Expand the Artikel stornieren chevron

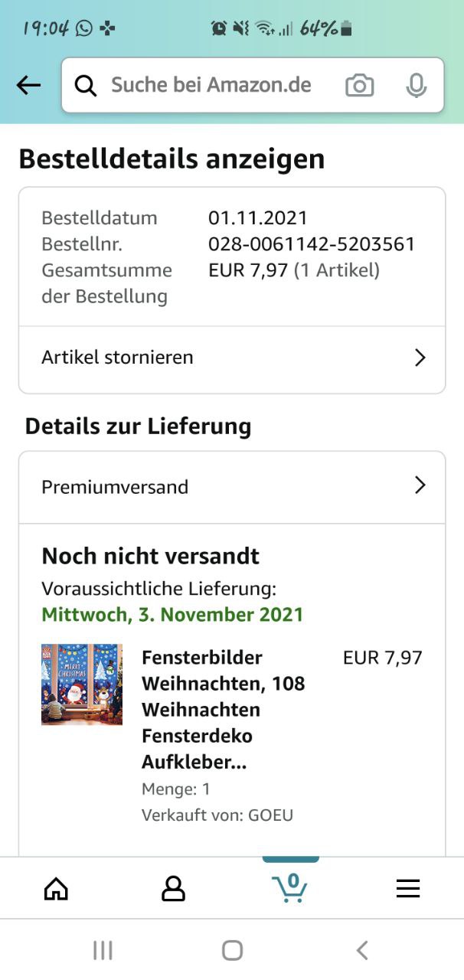(x=420, y=358)
